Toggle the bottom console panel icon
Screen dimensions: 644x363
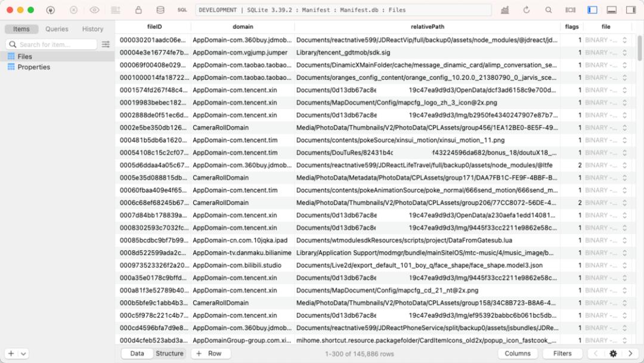612,10
